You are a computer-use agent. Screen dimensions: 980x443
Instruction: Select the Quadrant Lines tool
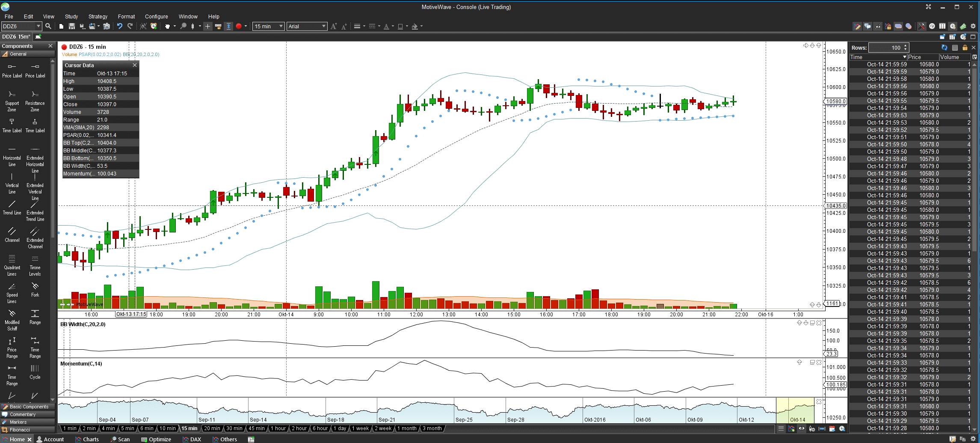(12, 265)
